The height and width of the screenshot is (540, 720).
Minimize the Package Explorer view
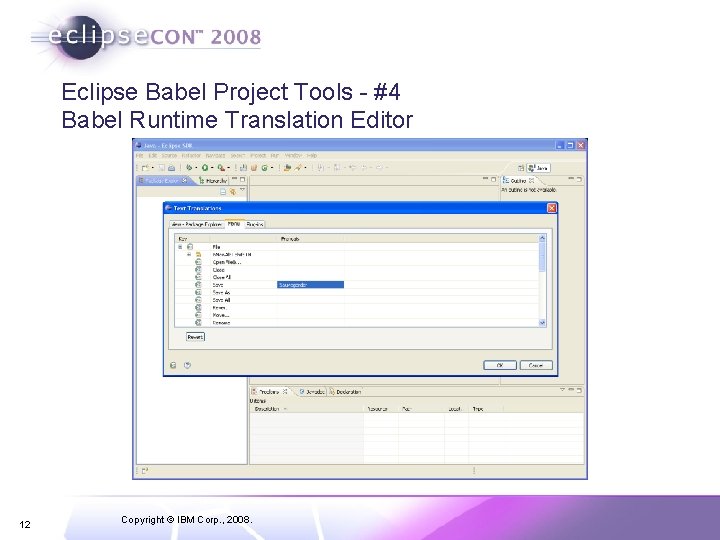235,179
